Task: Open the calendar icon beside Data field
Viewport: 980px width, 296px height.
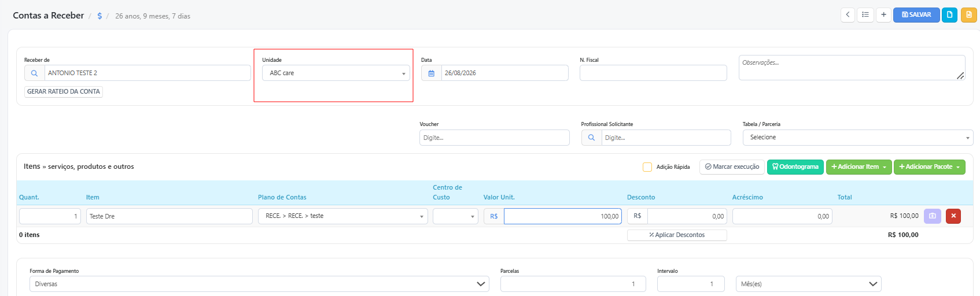Action: click(x=432, y=73)
